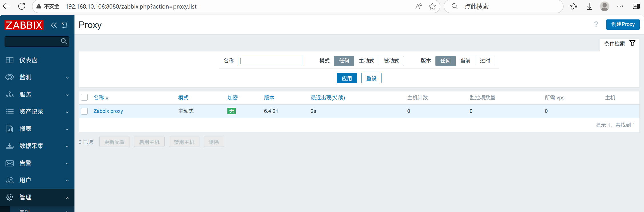
Task: Expand the 数据采集 menu chevron
Action: [67, 146]
